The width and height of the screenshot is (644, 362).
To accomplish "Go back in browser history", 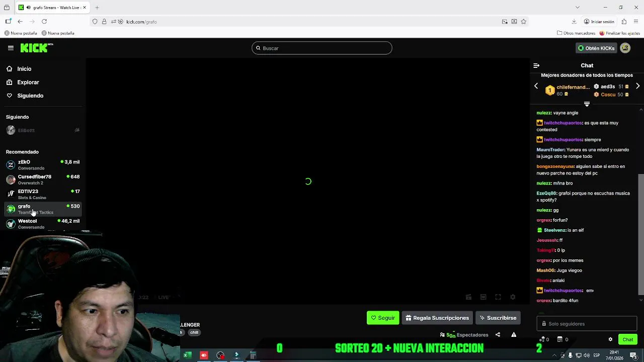I will (x=20, y=22).
